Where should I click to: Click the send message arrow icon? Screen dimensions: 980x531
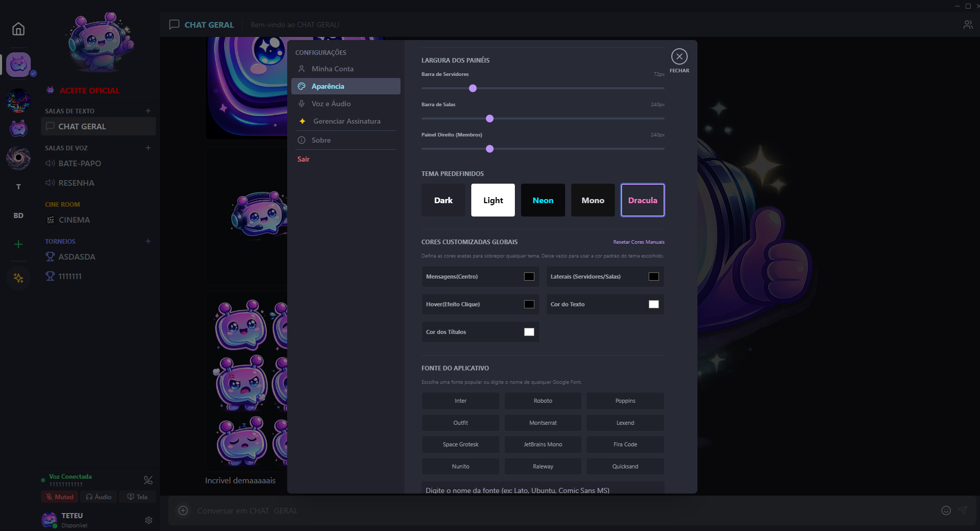(x=963, y=510)
